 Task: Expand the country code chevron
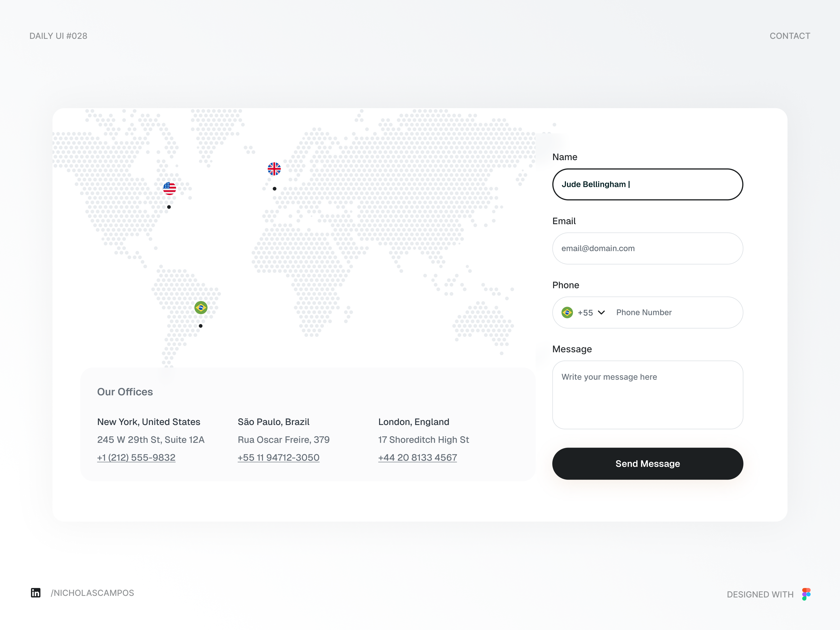pyautogui.click(x=601, y=313)
